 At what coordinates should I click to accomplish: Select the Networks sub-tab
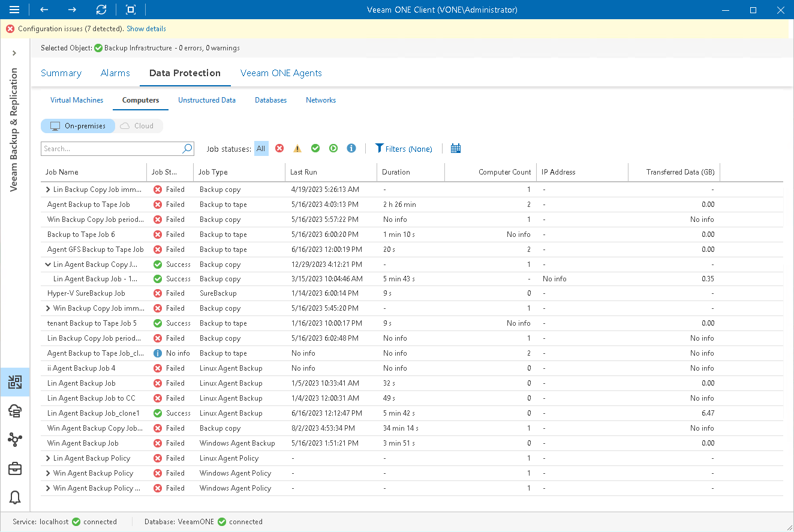coord(321,100)
